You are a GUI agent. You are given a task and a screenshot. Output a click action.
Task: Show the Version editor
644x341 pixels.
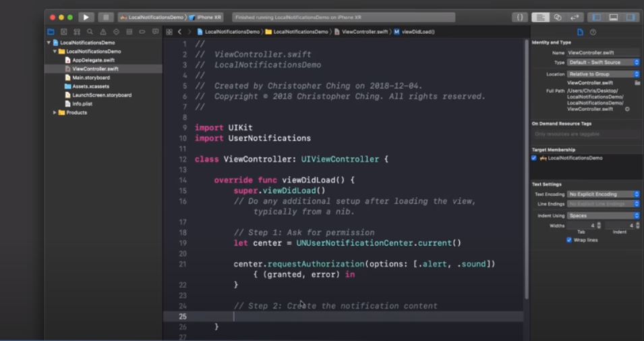point(574,18)
